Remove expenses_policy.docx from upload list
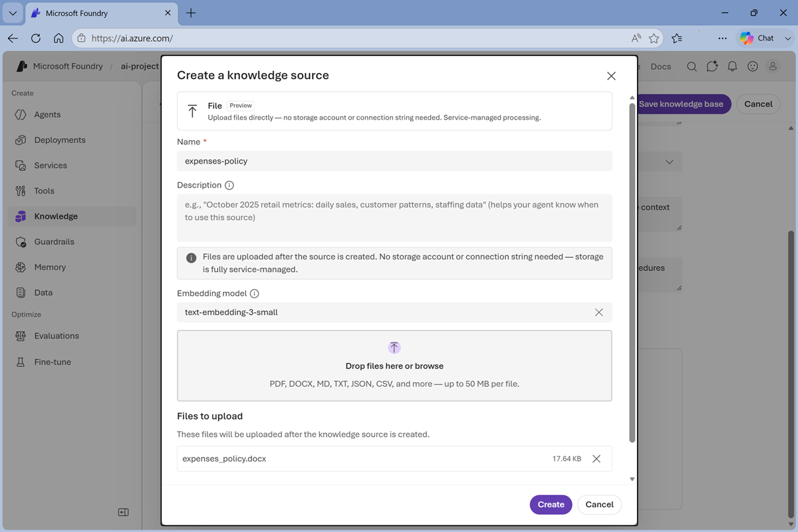This screenshot has height=532, width=798. 597,459
